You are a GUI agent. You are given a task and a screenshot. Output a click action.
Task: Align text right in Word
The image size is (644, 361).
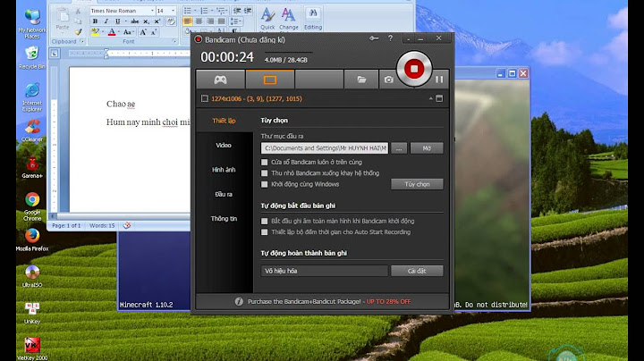click(210, 21)
